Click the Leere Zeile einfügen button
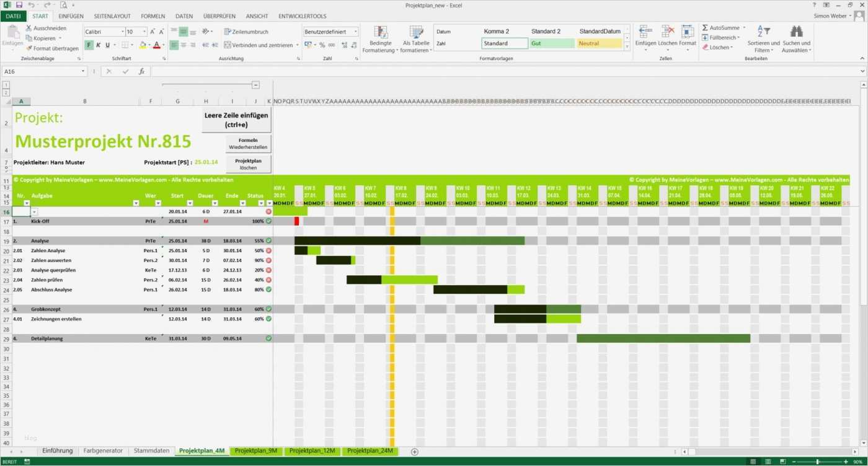 pyautogui.click(x=236, y=120)
